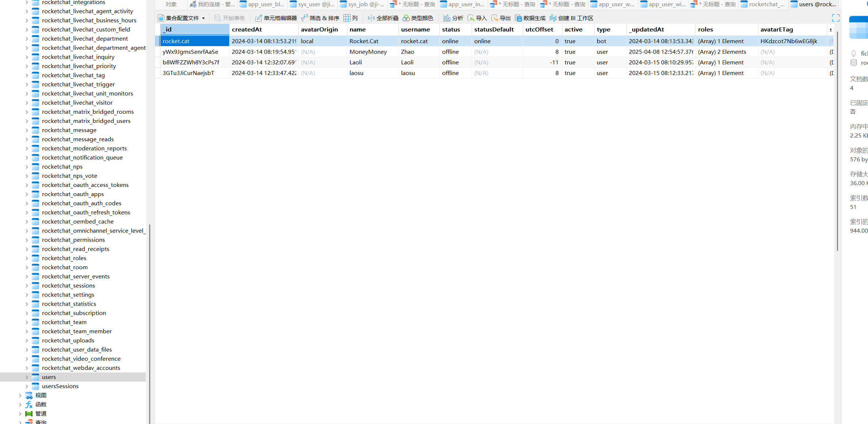The image size is (868, 424).
Task: Toggle fullscreen icon at toolbar right
Action: [x=835, y=18]
